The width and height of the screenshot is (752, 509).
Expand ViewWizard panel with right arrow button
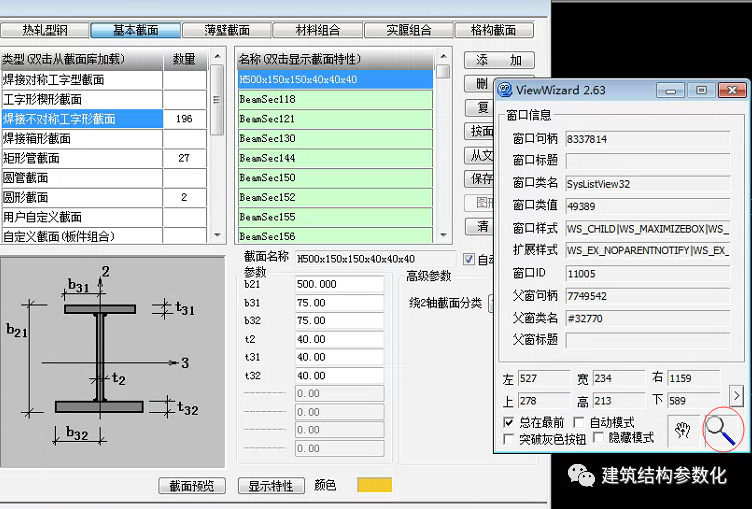click(736, 396)
